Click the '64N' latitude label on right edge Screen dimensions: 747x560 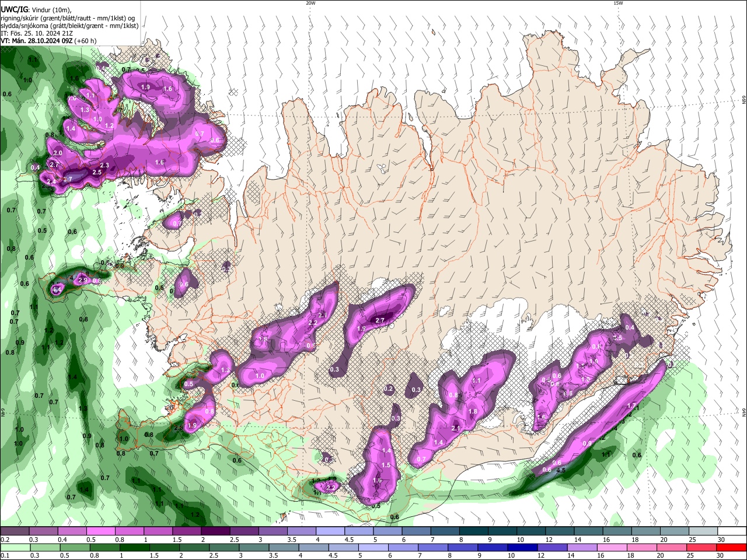coord(744,412)
